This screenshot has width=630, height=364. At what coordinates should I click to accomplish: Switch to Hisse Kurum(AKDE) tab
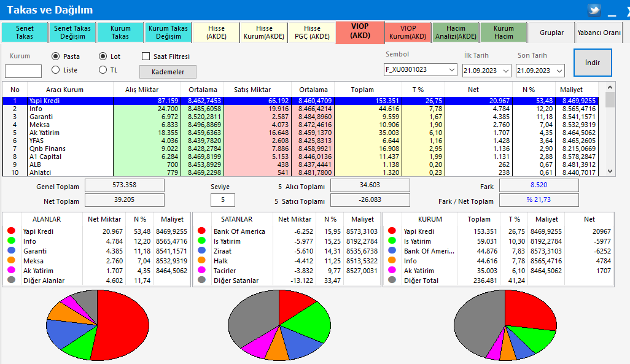tap(264, 33)
